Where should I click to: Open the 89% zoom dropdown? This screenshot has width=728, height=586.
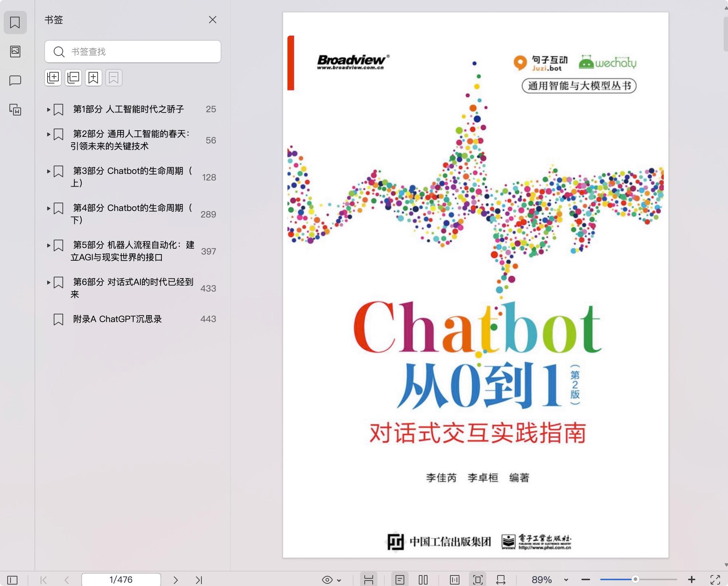click(566, 580)
